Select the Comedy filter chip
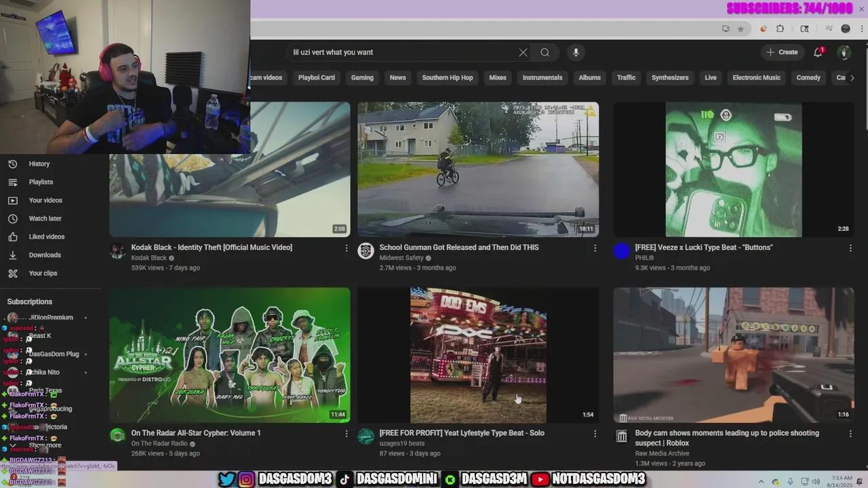868x488 pixels. pyautogui.click(x=808, y=78)
